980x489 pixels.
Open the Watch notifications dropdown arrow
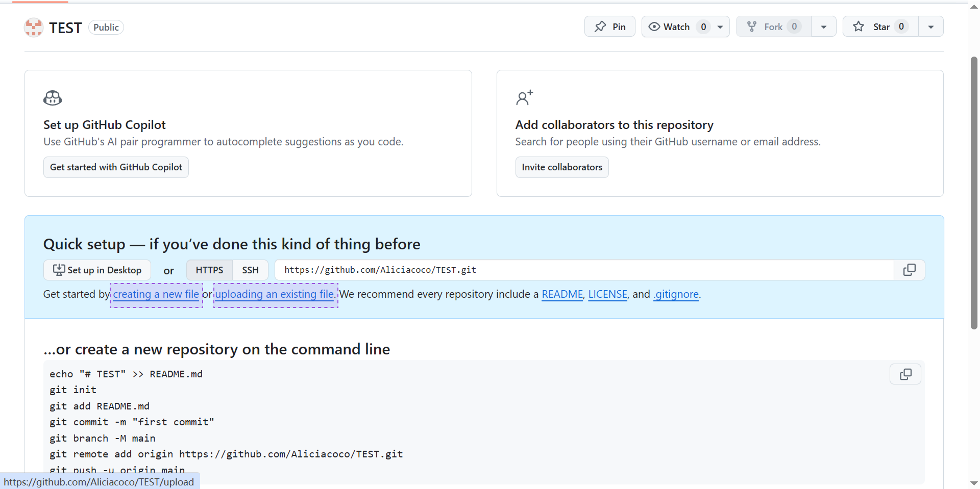720,27
